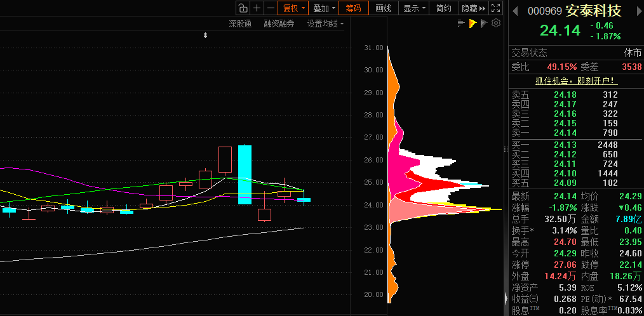Click the 总手 value 32.50万

[561, 219]
